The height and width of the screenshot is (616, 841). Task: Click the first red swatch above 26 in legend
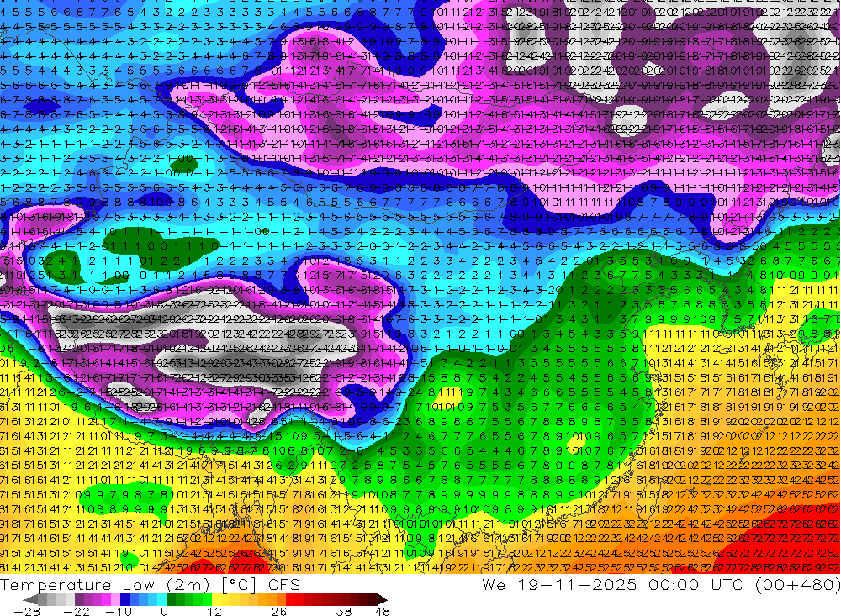[x=290, y=599]
